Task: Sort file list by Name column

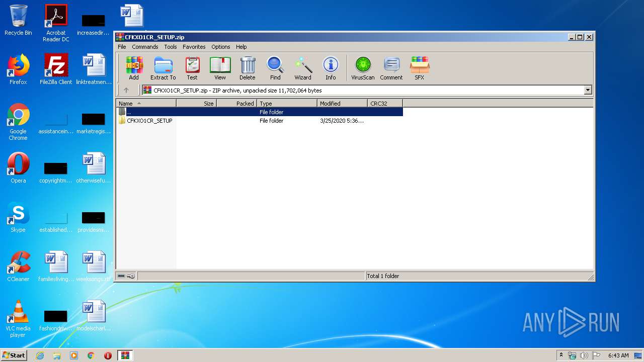Action: coord(146,104)
